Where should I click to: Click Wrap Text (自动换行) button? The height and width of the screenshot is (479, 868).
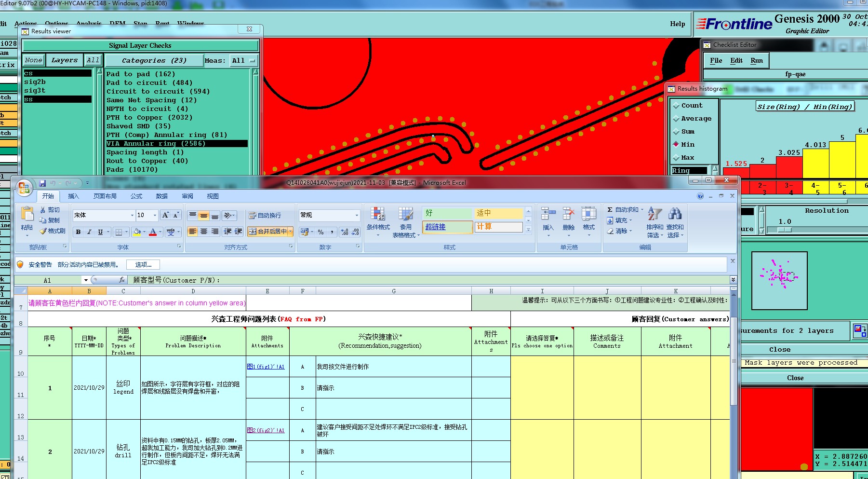(x=265, y=215)
